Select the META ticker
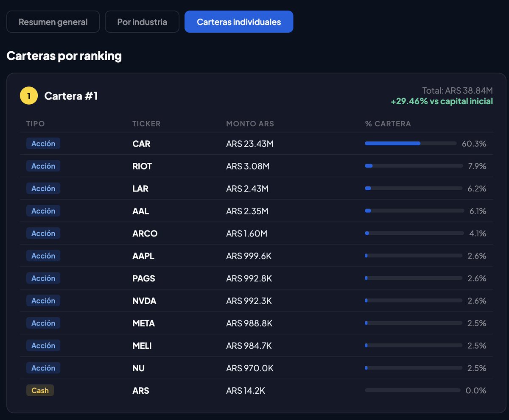This screenshot has height=420, width=509. point(143,323)
